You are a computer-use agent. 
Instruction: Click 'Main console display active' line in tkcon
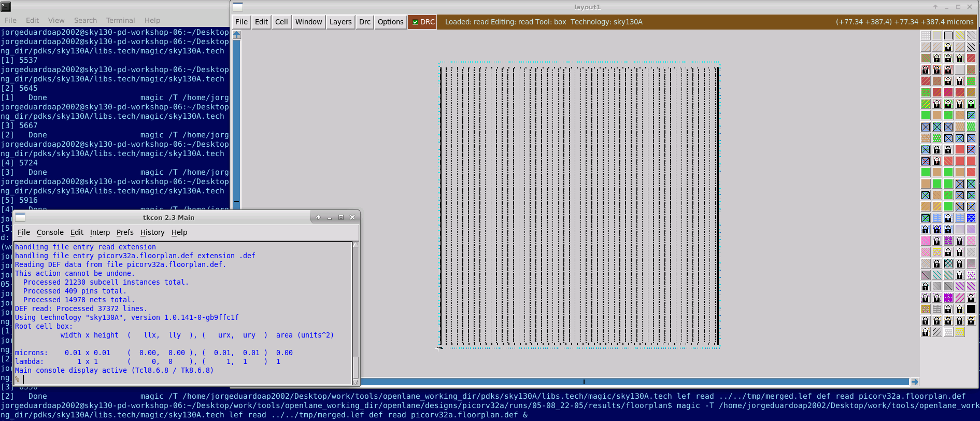coord(114,370)
